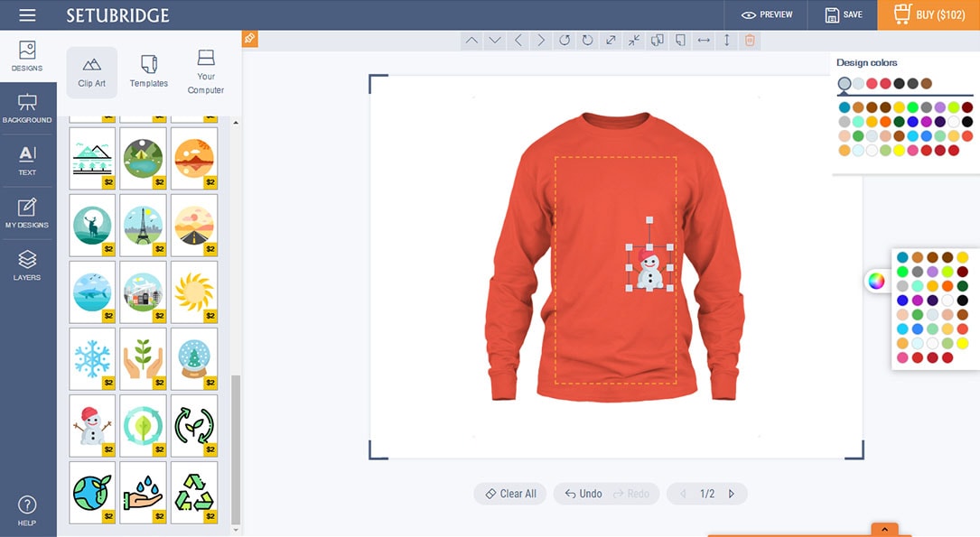Click the Save button

click(843, 15)
